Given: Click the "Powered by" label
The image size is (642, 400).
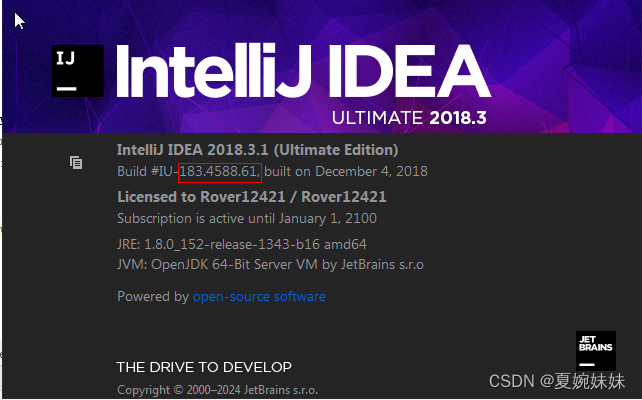Looking at the screenshot, I should pos(153,296).
